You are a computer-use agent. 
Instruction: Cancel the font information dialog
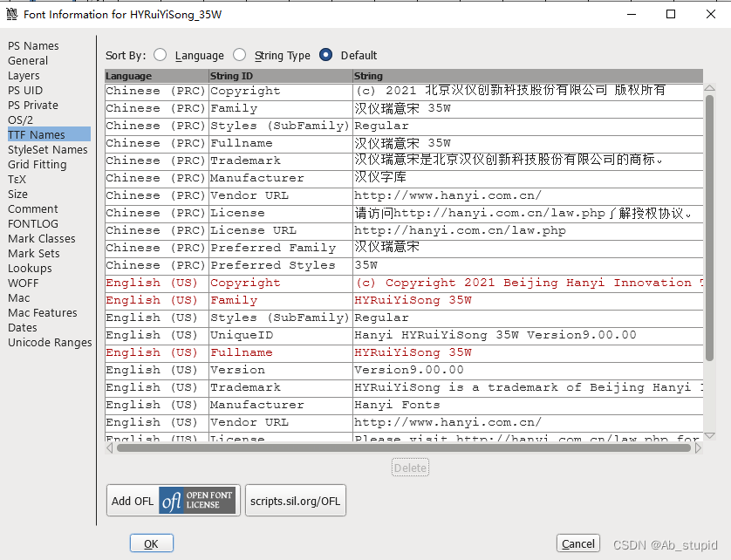coord(577,543)
